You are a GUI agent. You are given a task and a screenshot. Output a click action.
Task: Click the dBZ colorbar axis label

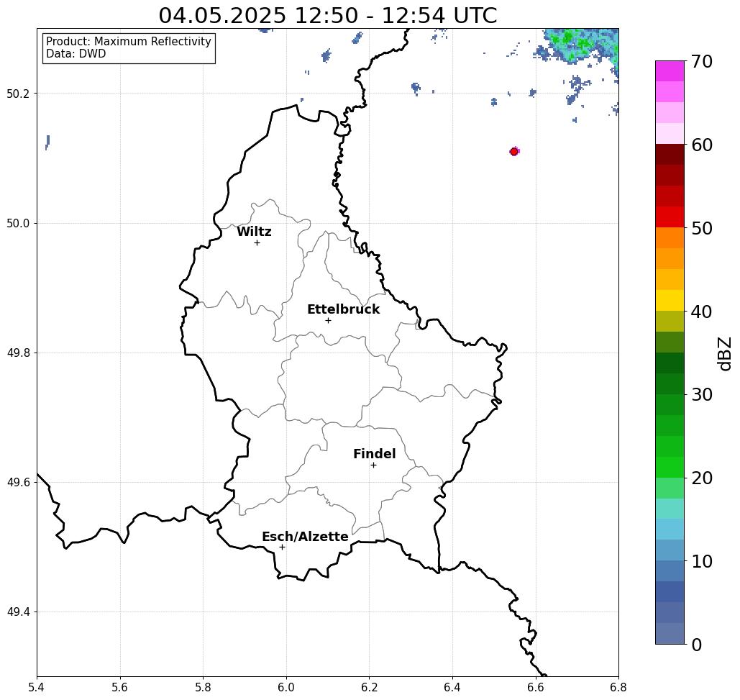(724, 353)
